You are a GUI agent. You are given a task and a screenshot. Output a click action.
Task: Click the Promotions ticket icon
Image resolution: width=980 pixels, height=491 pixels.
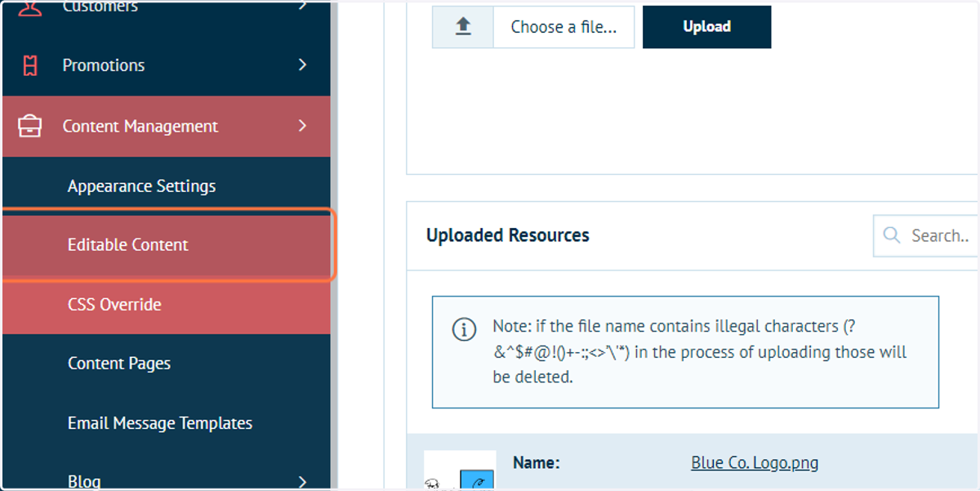click(x=30, y=65)
